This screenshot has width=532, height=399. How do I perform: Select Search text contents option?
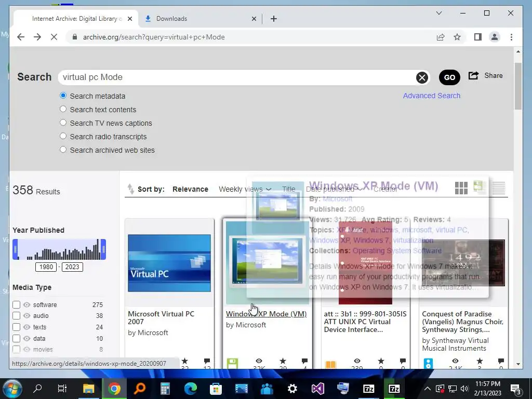pos(63,109)
